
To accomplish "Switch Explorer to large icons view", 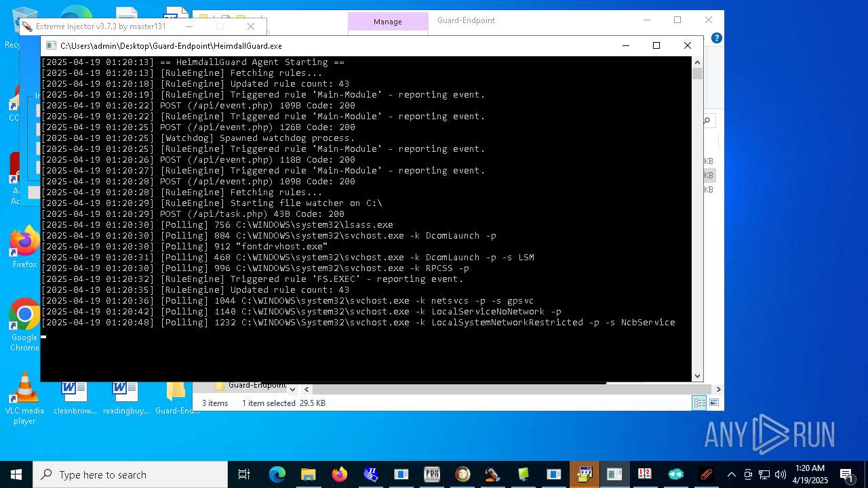I will coord(713,403).
